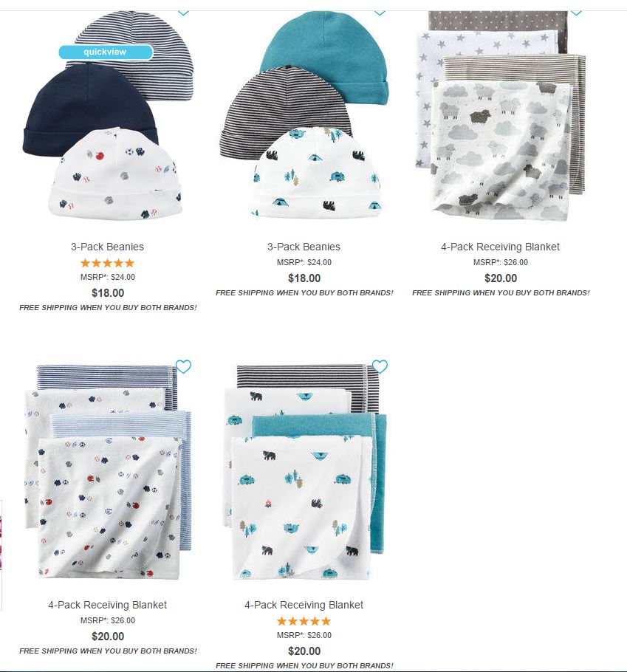Click free shipping note under sheep blanket
This screenshot has width=627, height=672.
click(x=501, y=293)
